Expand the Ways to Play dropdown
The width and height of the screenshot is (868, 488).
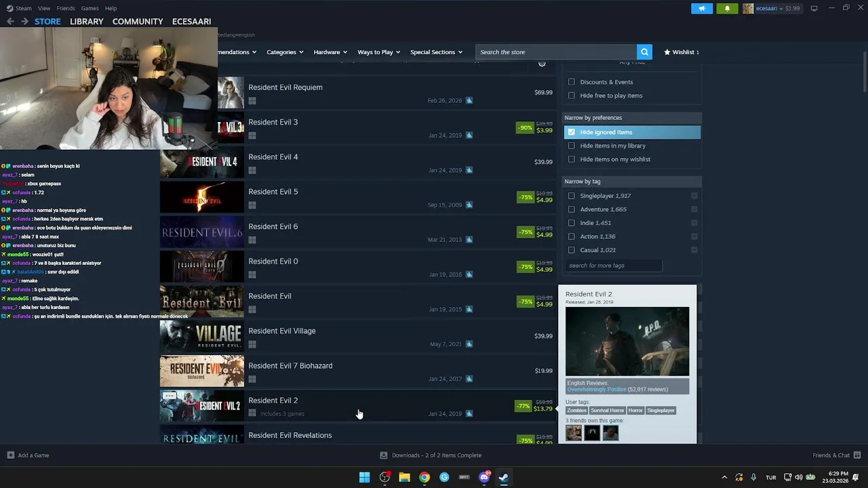378,52
